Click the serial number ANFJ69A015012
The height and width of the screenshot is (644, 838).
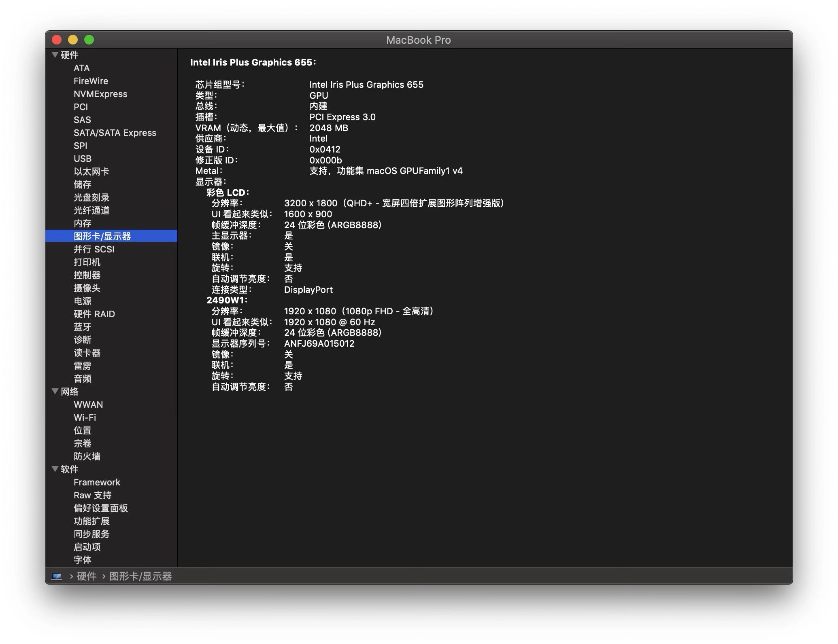pyautogui.click(x=319, y=343)
